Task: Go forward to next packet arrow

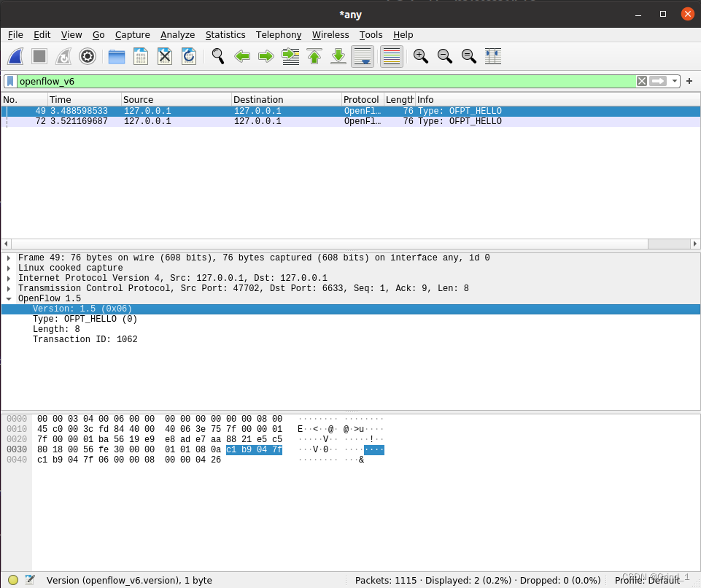Action: pos(266,56)
